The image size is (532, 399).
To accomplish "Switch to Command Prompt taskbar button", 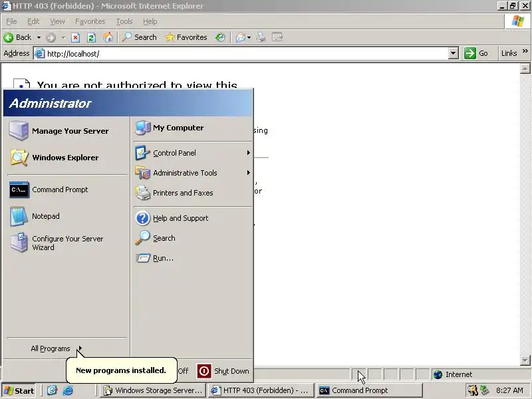I will coord(370,390).
